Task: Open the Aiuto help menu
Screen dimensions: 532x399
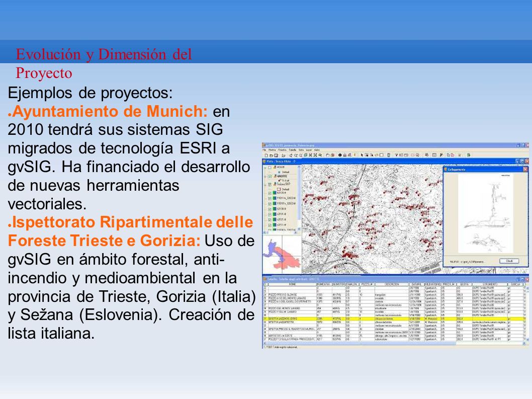Action: click(317, 150)
